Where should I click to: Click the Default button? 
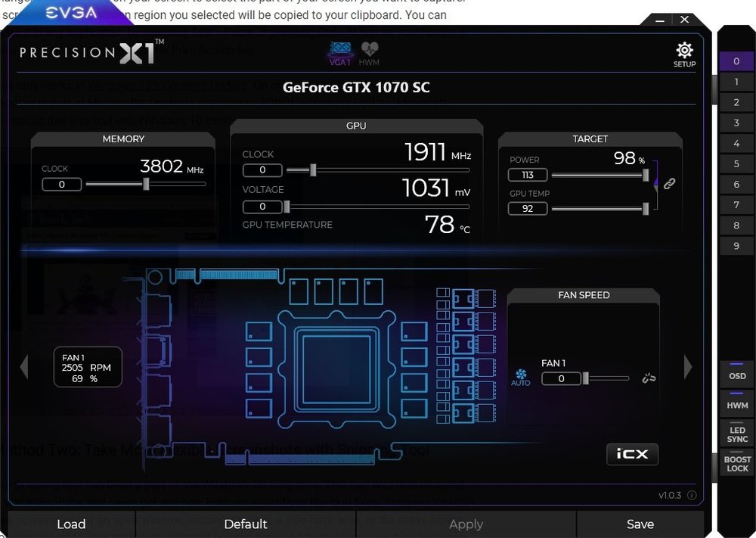tap(246, 524)
